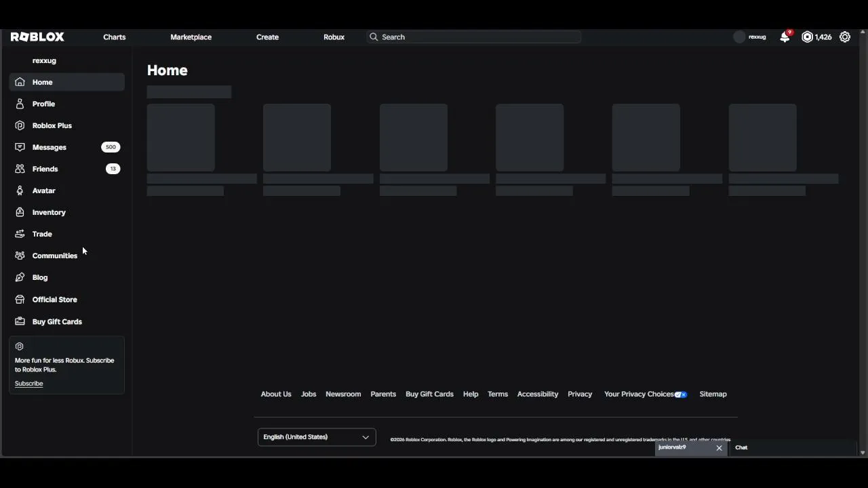Click the Roblox Plus hexagon icon
The image size is (868, 488).
[x=20, y=125]
